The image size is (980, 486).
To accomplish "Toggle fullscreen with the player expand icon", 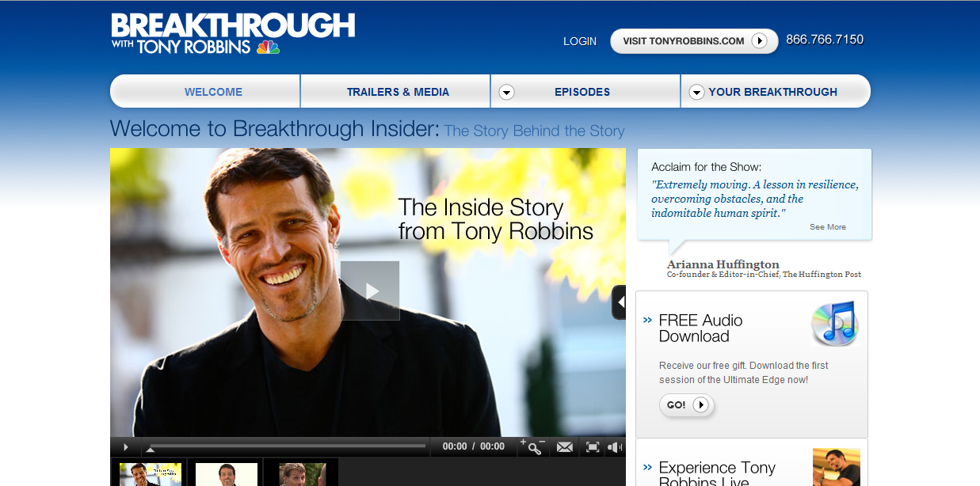I will coord(592,447).
